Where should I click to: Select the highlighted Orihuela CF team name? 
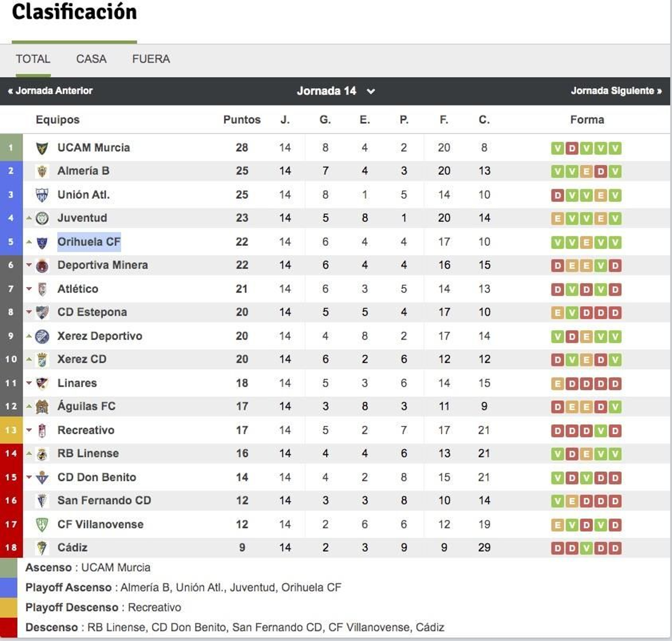pyautogui.click(x=89, y=242)
